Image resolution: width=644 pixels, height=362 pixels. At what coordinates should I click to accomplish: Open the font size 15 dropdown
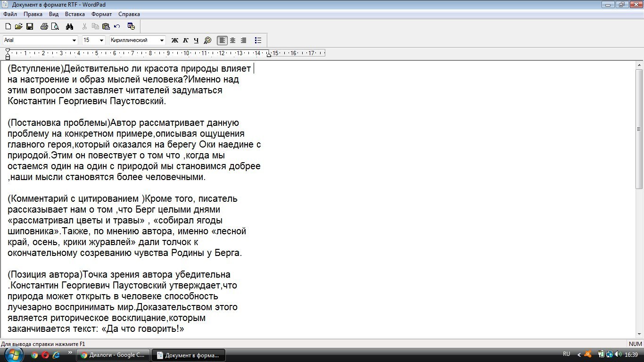[x=101, y=41]
